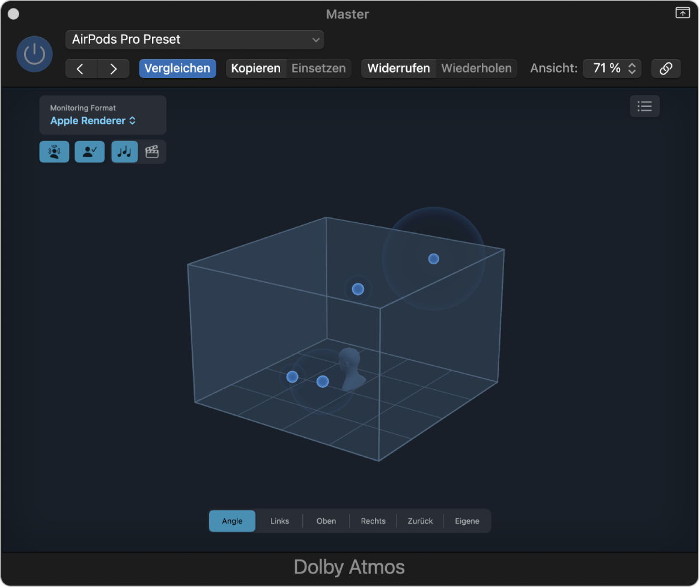Click the upload arrow icon top right
Screen dimensions: 700x588
coord(683,12)
